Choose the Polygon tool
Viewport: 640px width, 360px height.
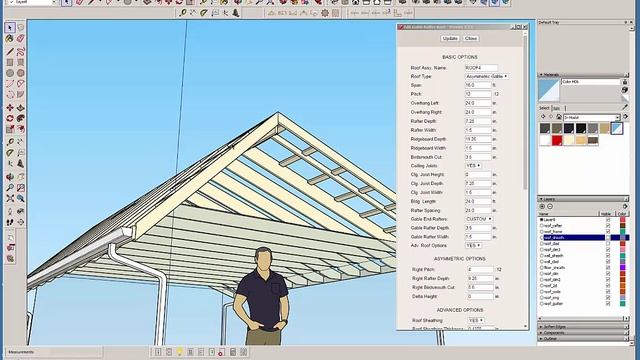[x=21, y=73]
